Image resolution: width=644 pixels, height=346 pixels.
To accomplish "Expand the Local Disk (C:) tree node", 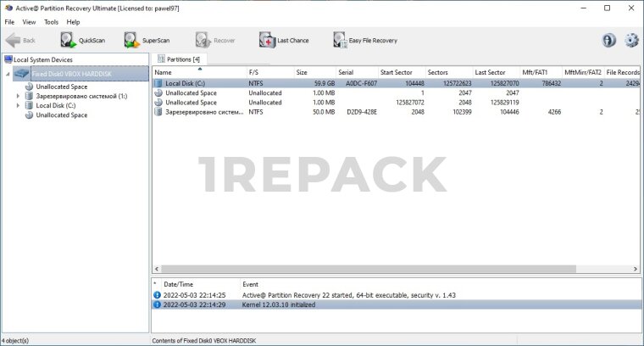I will coord(19,105).
